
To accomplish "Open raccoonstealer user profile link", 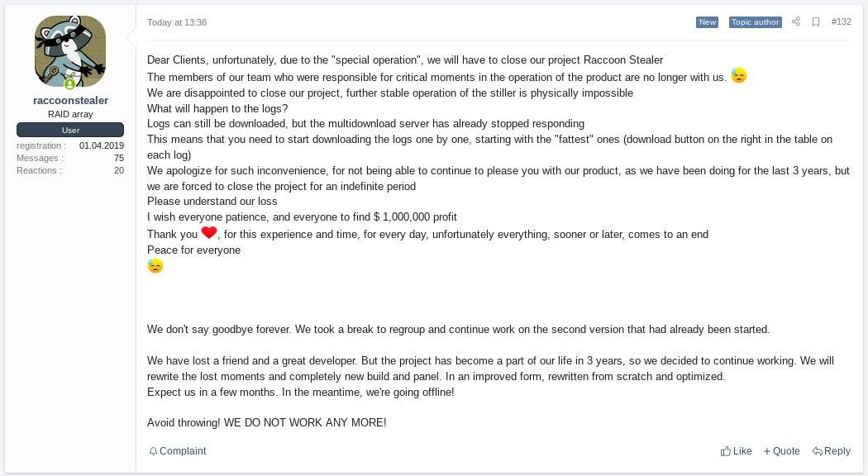I will coord(70,100).
